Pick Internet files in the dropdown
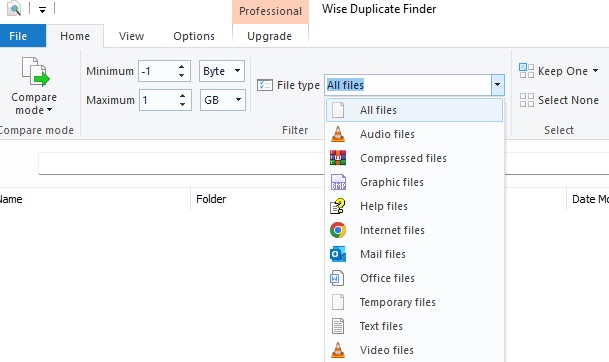Viewport: 609px width, 362px height. click(x=414, y=230)
